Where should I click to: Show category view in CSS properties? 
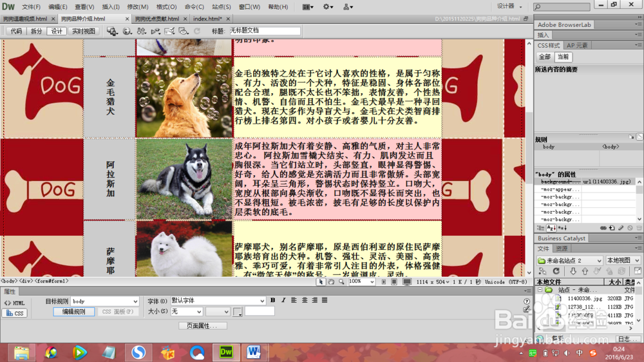click(x=541, y=228)
